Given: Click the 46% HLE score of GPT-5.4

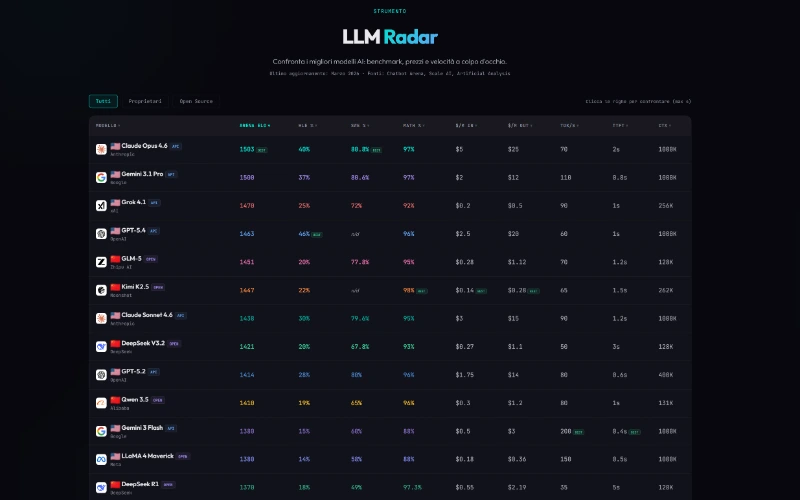Looking at the screenshot, I should point(304,234).
